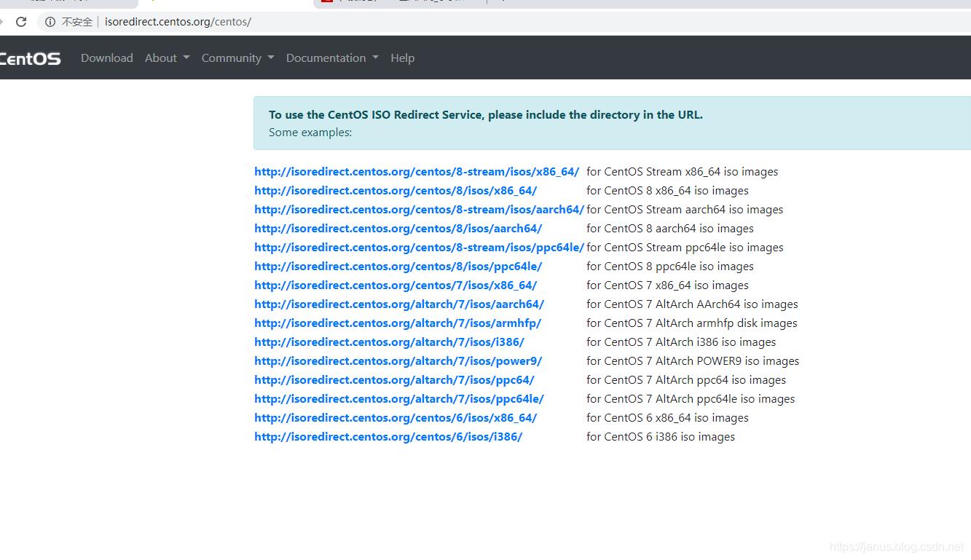Viewport: 971px width, 560px height.
Task: Open the centos/6/isos/x86_64 link
Action: pos(396,418)
